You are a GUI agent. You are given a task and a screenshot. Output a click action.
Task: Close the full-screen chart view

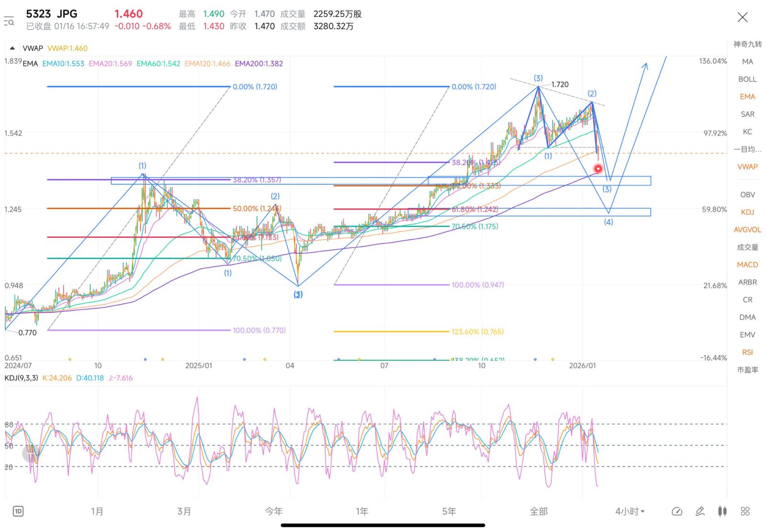(743, 18)
